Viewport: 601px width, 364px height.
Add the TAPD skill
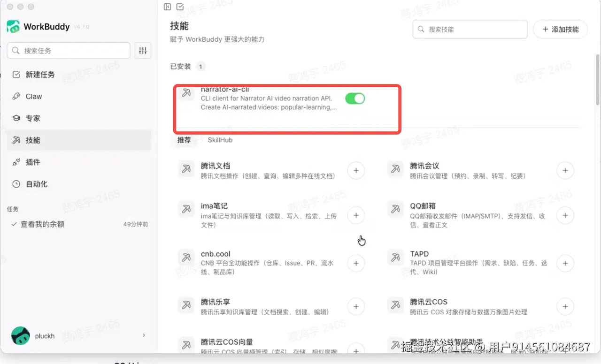tap(565, 263)
